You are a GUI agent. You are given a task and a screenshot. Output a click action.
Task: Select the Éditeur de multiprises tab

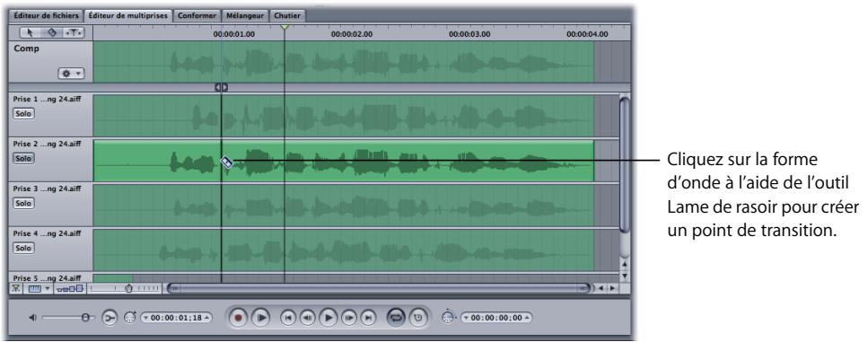[127, 15]
